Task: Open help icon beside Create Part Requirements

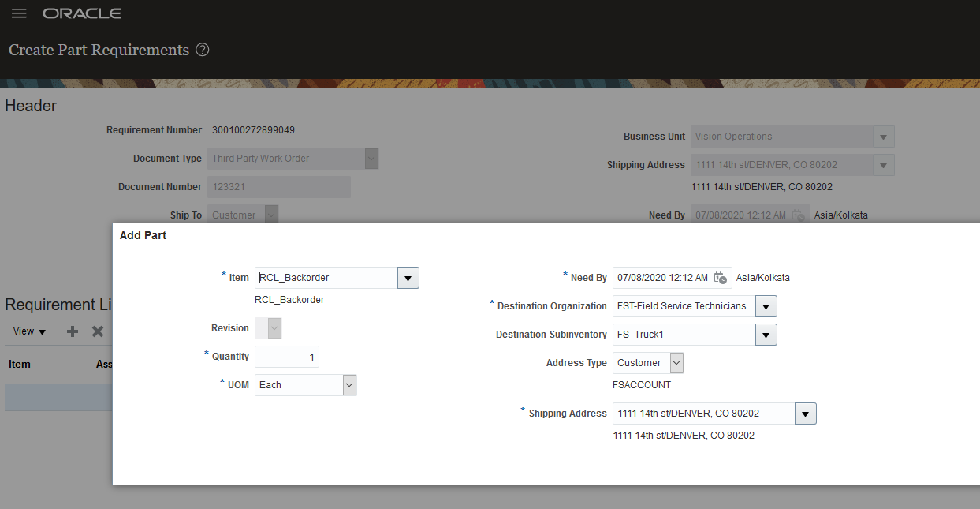Action: [x=203, y=50]
